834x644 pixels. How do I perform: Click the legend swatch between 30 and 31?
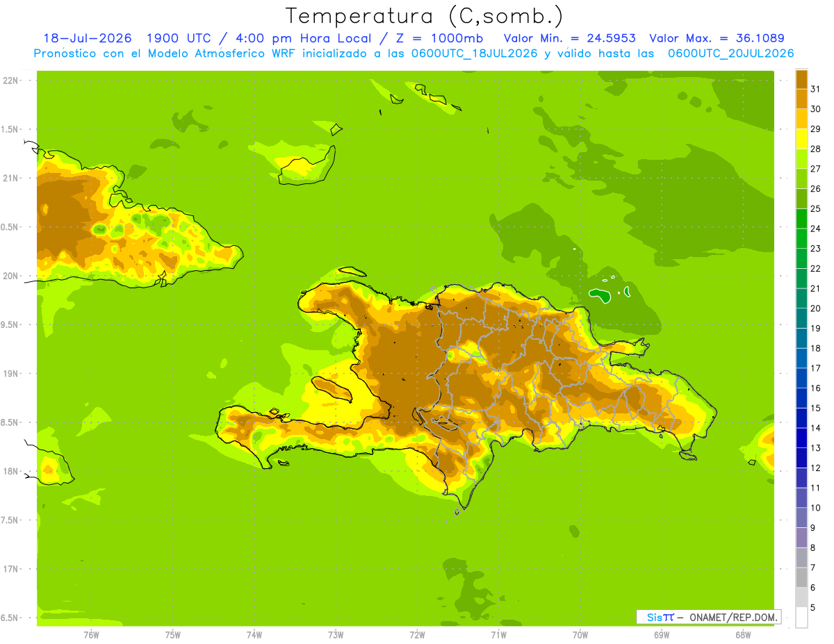[802, 98]
